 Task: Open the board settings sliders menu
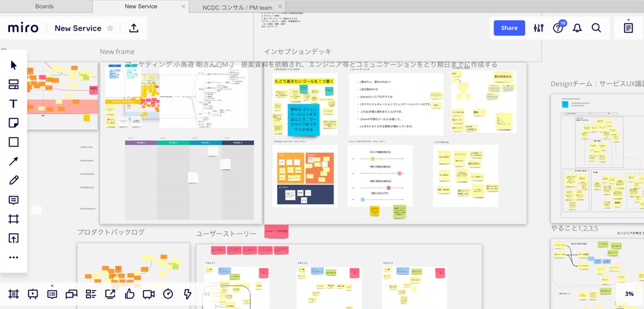[538, 28]
